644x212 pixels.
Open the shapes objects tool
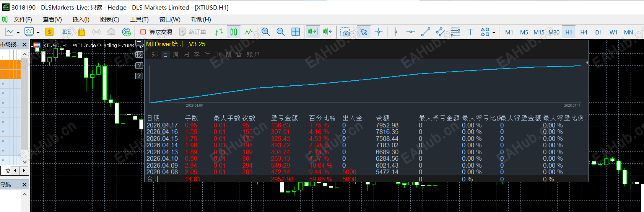[485, 32]
